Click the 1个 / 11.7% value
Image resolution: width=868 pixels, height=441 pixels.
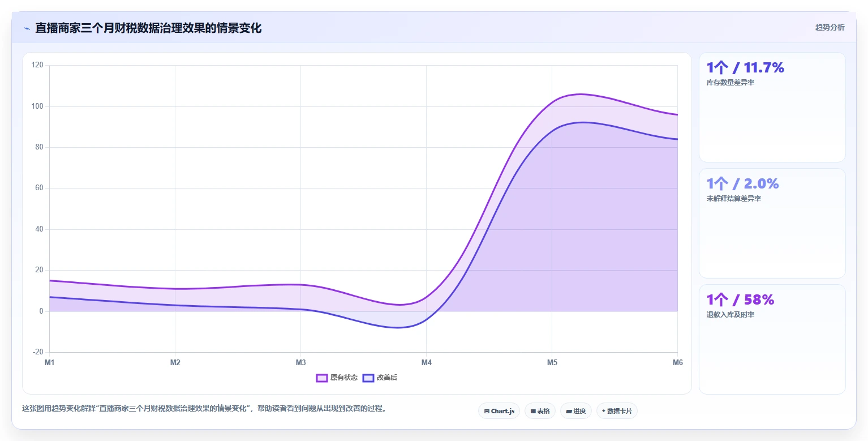(745, 68)
